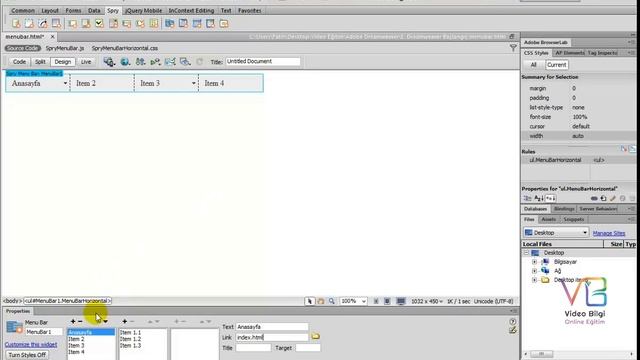Add a first-level menu item with plus

click(73, 322)
